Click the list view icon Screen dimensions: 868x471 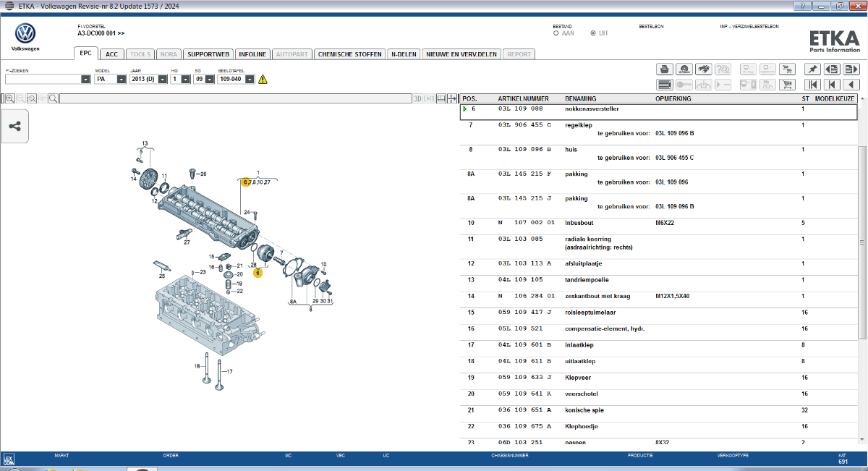(x=663, y=85)
